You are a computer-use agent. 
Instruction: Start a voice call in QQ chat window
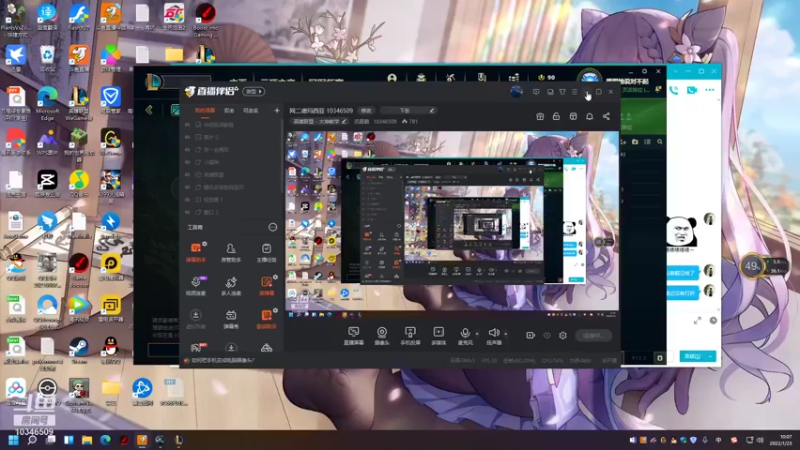tap(674, 90)
